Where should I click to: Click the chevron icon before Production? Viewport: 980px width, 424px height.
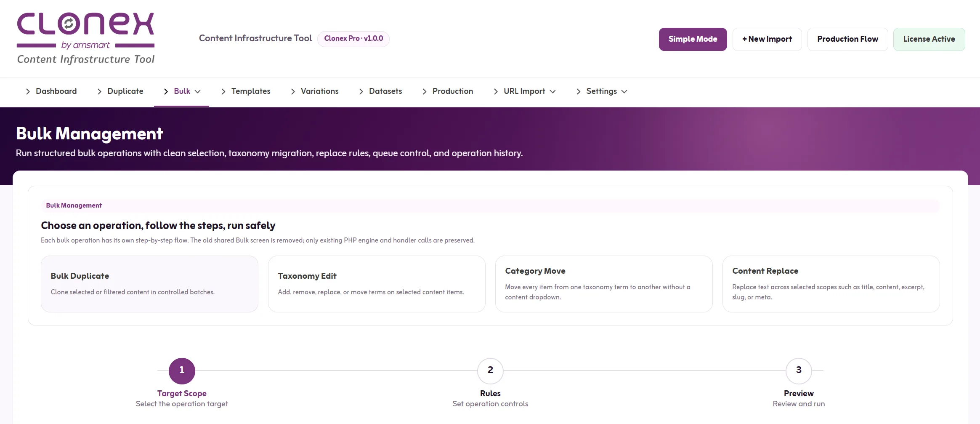pos(425,91)
